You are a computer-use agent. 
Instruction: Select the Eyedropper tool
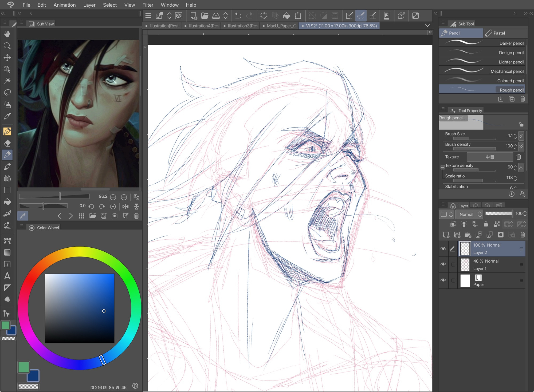coord(7,116)
